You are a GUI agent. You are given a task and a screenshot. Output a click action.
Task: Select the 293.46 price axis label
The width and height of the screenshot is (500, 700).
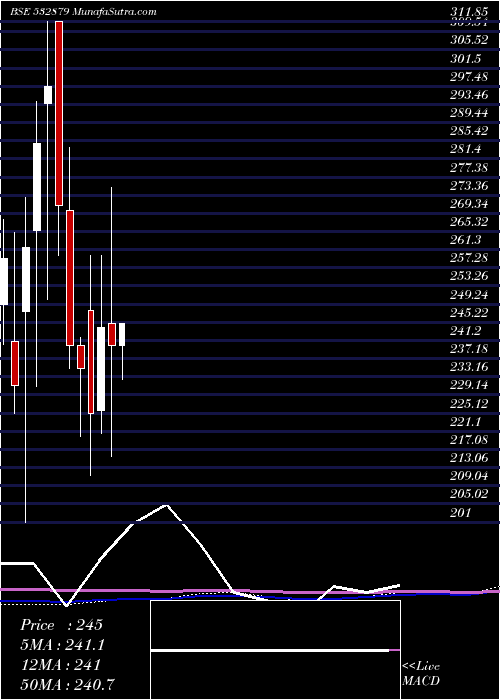click(x=468, y=95)
